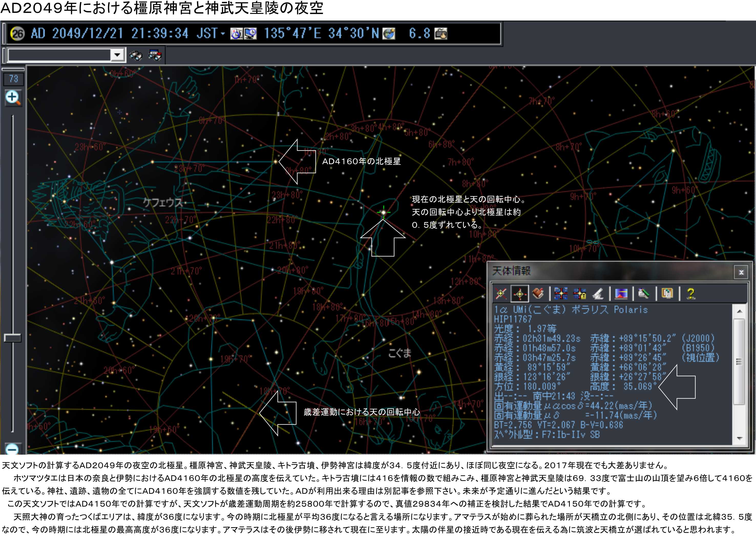Click the moon age 26 indicator
Image resolution: width=756 pixels, height=538 pixels.
pyautogui.click(x=17, y=34)
